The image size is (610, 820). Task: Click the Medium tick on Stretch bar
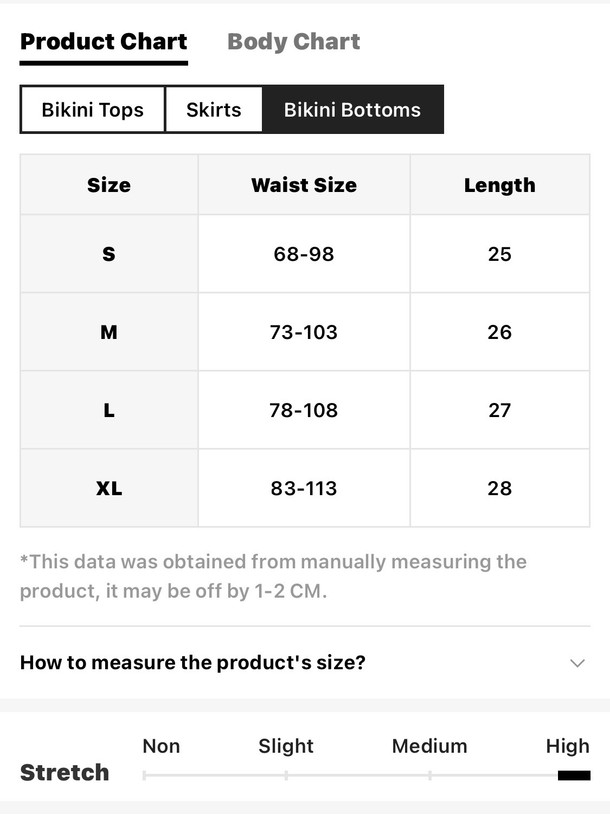(430, 775)
